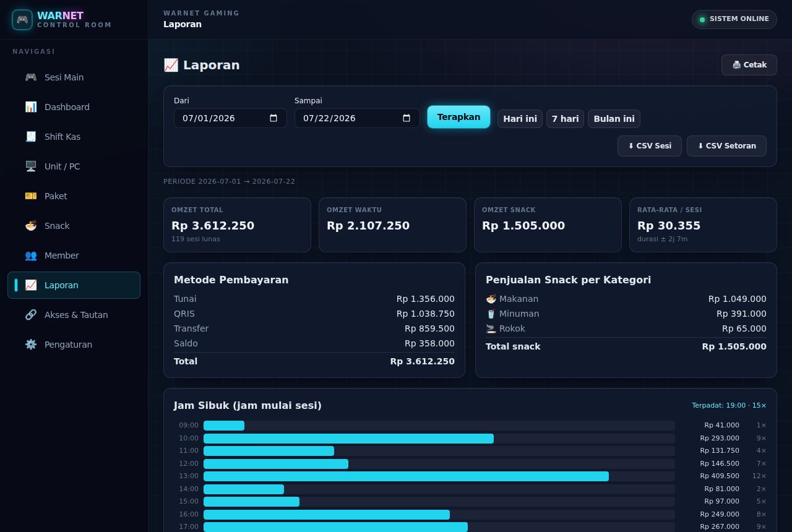Click the 09:00 busy hour bar
Viewport: 792px width, 532px height.
coord(224,426)
